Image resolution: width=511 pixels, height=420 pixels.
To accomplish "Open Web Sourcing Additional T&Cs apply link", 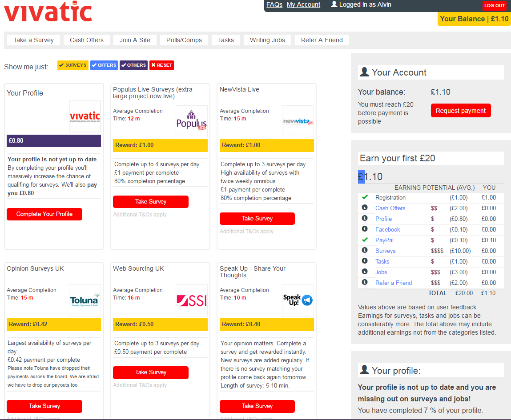I will [x=140, y=385].
